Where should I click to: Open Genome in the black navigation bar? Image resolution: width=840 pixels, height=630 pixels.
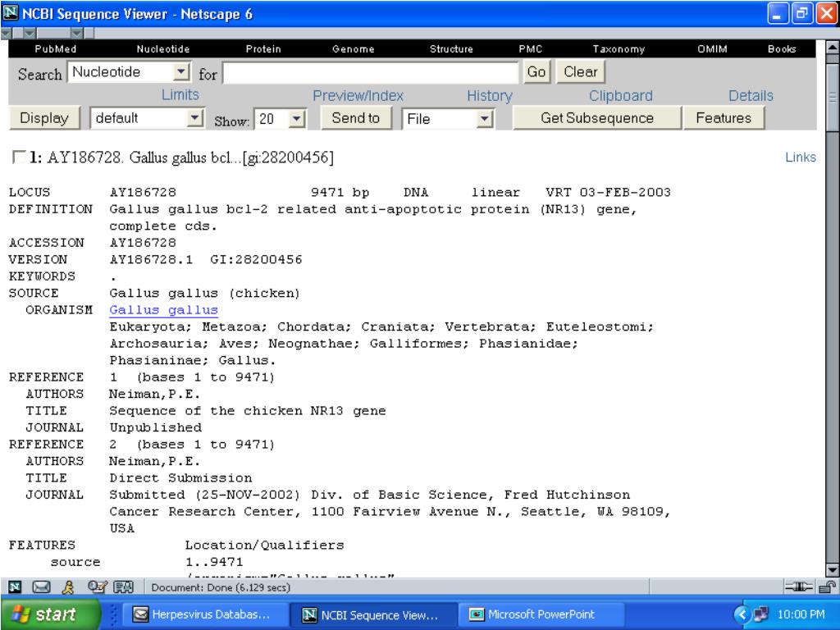353,48
